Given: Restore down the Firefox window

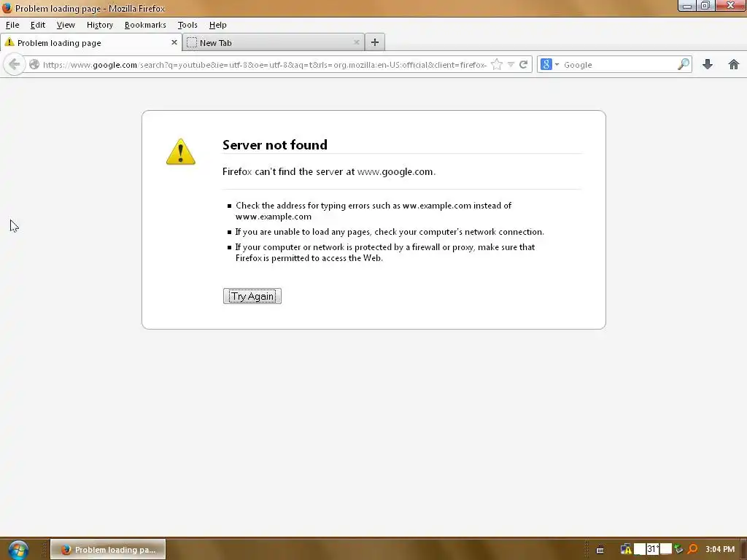Looking at the screenshot, I should point(705,6).
